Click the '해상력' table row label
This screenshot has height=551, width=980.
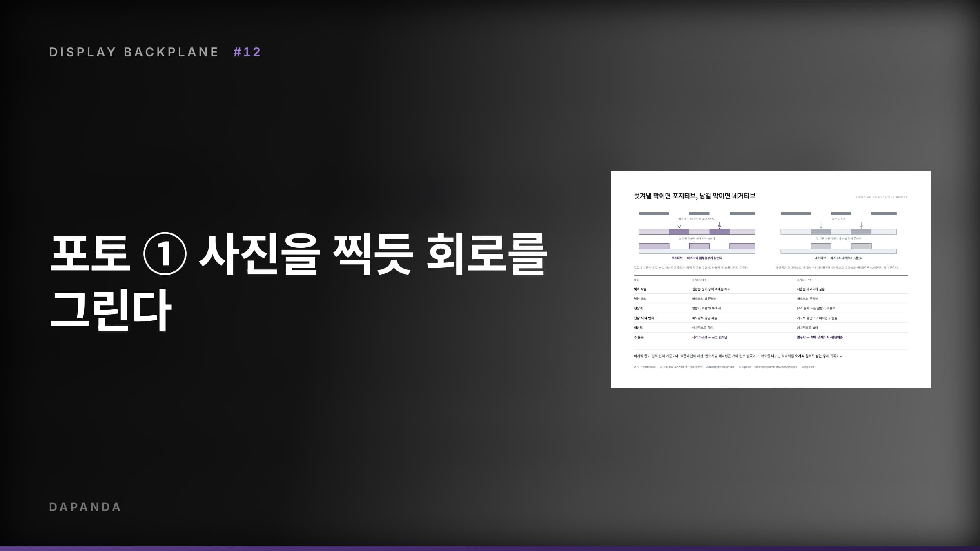(x=638, y=328)
